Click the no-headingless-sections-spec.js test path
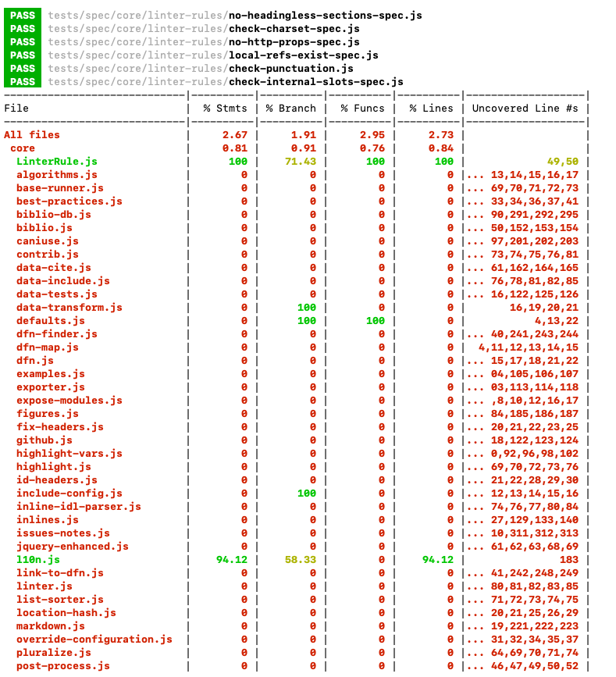This screenshot has height=677, width=616. click(235, 16)
